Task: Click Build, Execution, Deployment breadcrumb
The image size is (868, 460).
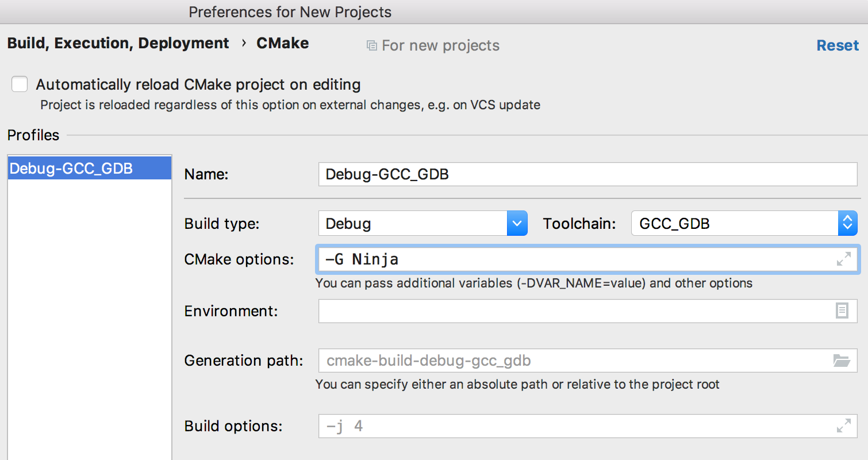Action: (x=118, y=43)
